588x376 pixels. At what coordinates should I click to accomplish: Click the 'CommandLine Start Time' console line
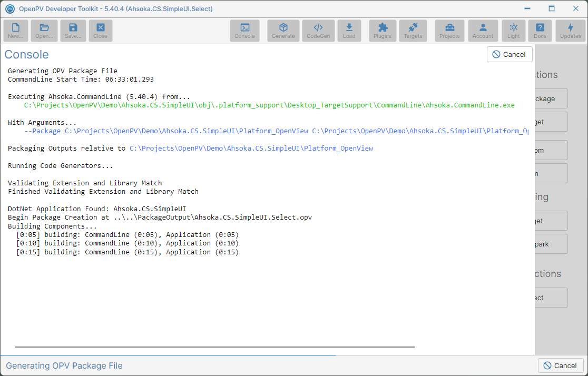pyautogui.click(x=81, y=80)
